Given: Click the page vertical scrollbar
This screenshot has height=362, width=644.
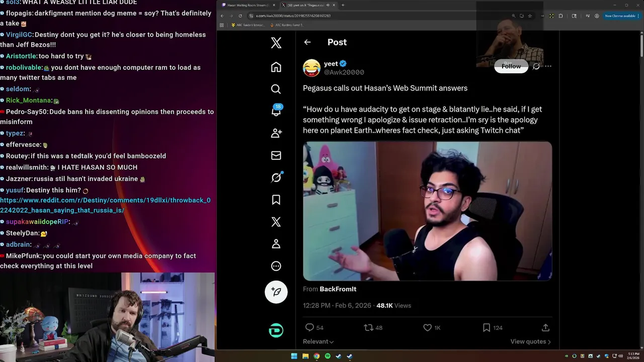Looking at the screenshot, I should click(641, 45).
